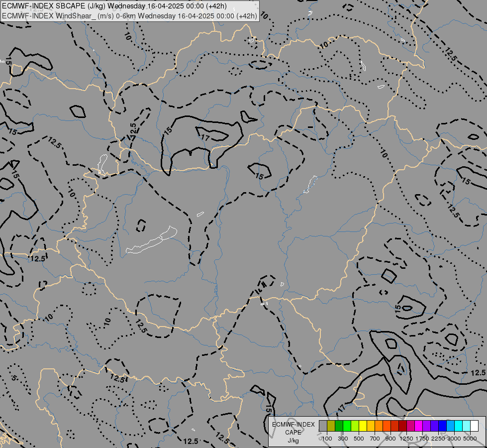
Task: Click the red-orange swatch left of 900
Action: coord(387,426)
